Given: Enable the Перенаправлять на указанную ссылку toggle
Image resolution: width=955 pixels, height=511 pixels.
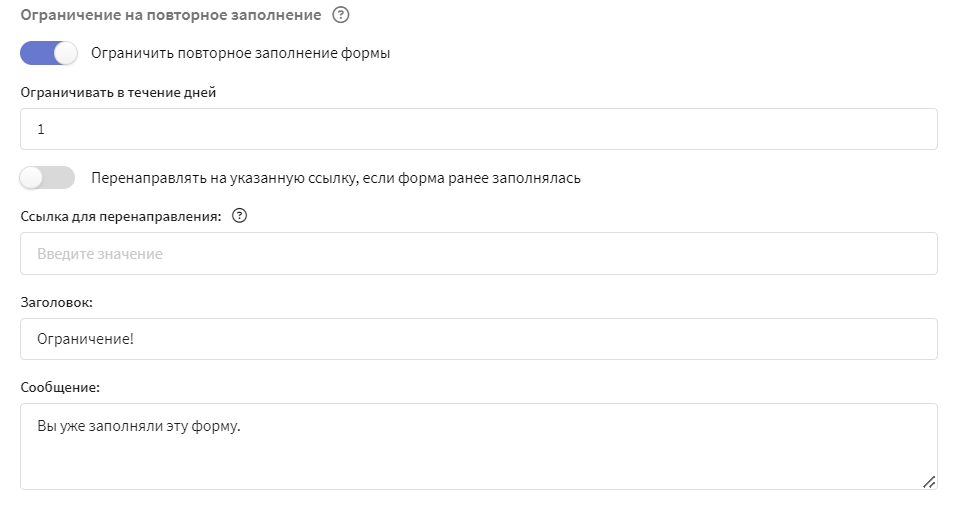Looking at the screenshot, I should click(48, 178).
